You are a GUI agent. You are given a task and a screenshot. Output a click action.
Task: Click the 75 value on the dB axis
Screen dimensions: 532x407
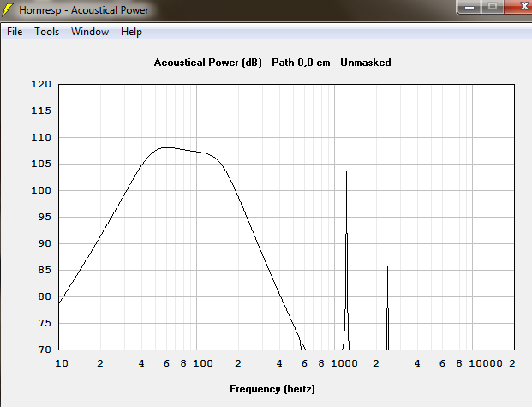(x=45, y=323)
